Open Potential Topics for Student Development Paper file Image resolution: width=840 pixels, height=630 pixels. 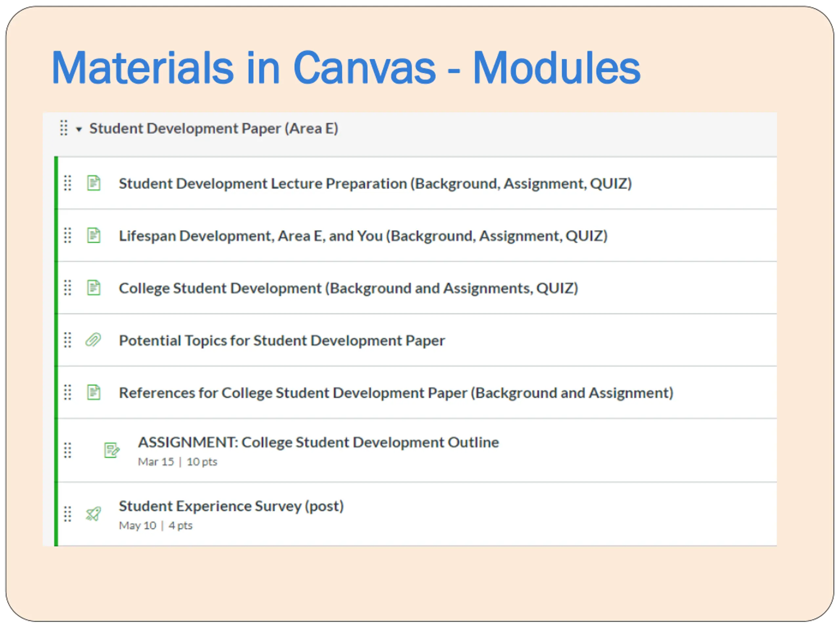pyautogui.click(x=282, y=341)
